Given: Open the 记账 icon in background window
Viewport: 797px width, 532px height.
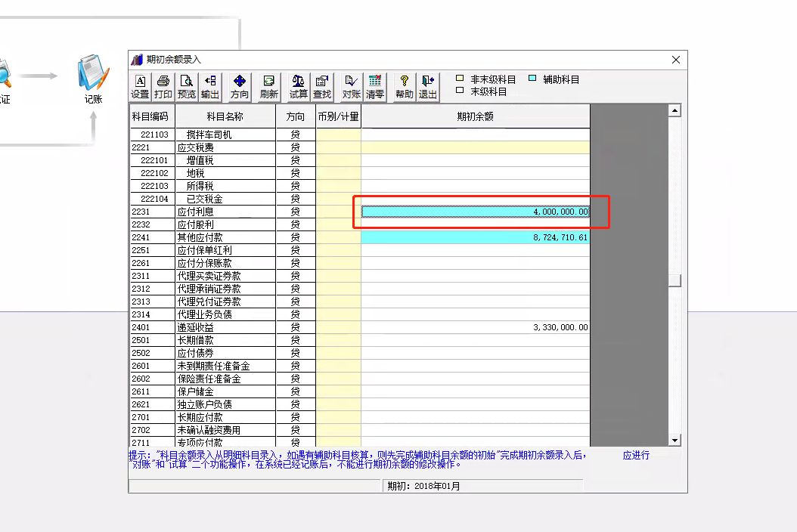Looking at the screenshot, I should tap(94, 79).
